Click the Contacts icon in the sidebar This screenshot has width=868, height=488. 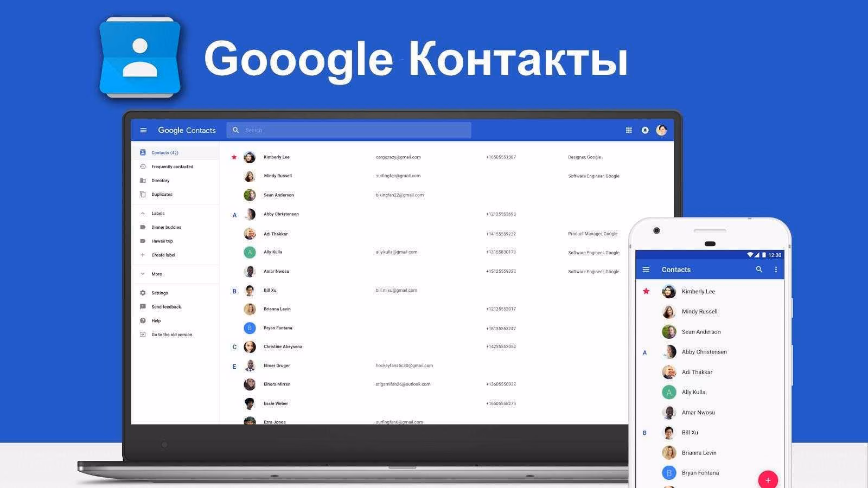point(143,153)
